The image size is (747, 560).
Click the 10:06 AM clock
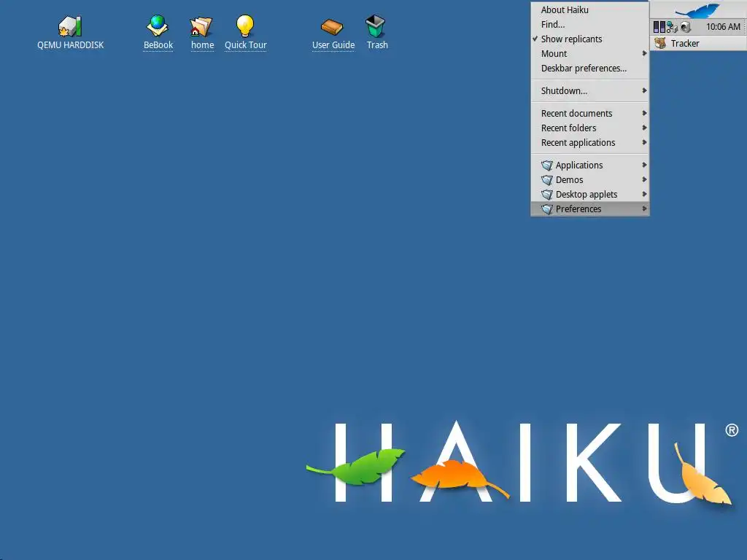(x=723, y=27)
